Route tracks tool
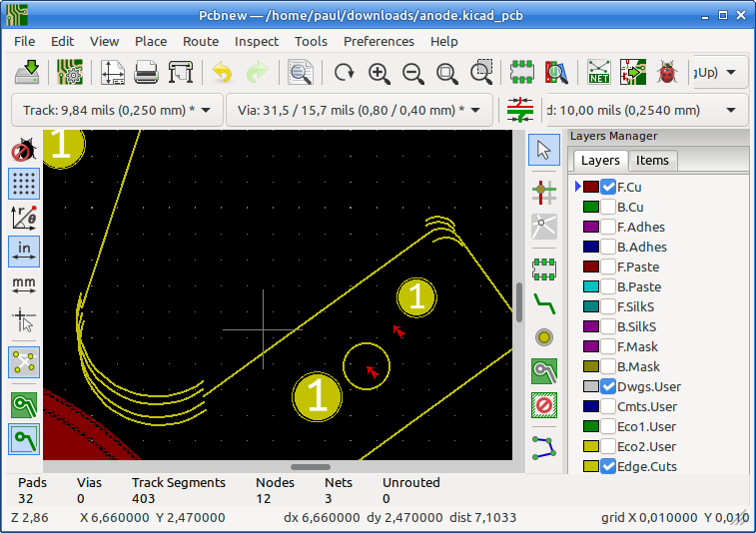Viewport: 756px width, 533px height. click(x=544, y=303)
